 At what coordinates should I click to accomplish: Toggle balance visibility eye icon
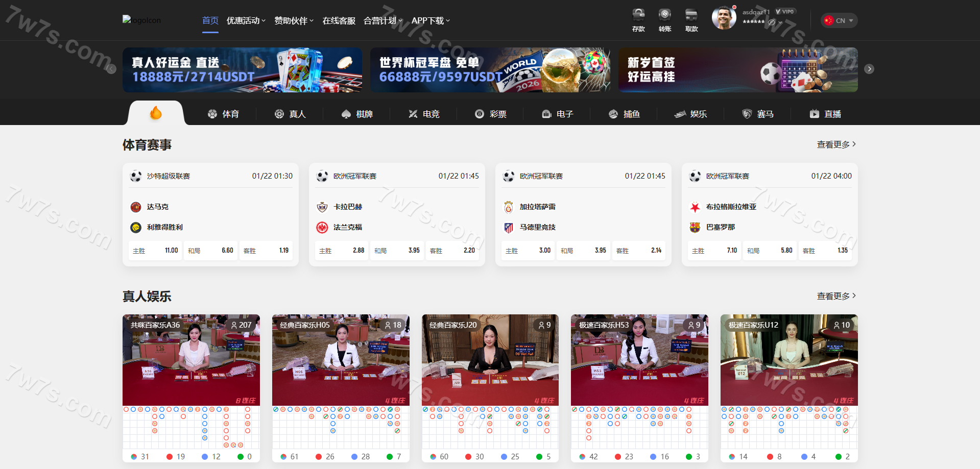coord(772,22)
